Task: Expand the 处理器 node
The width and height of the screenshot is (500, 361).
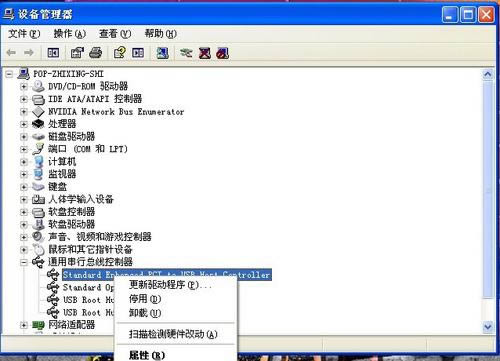Action: coord(23,124)
